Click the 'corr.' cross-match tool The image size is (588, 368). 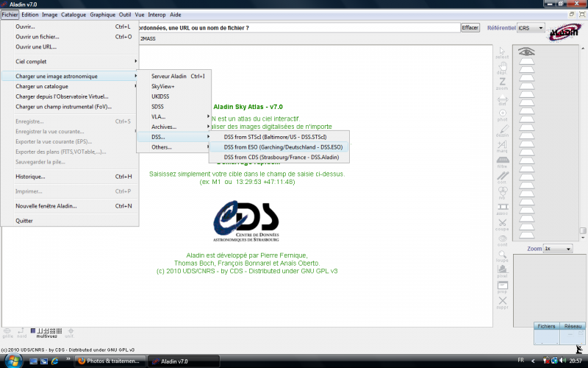coord(502,177)
